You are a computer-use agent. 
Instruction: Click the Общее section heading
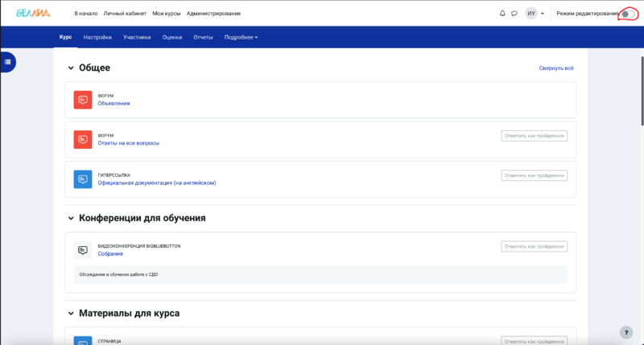94,68
